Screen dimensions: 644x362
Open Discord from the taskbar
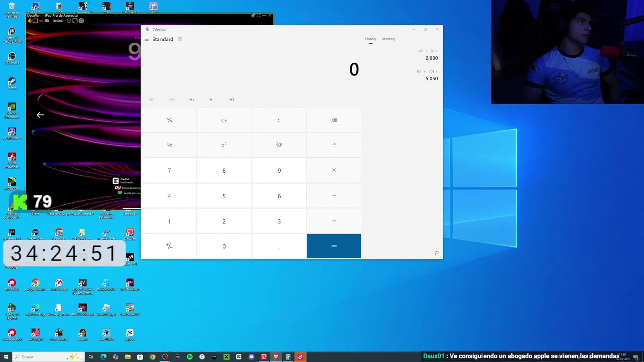click(x=251, y=357)
